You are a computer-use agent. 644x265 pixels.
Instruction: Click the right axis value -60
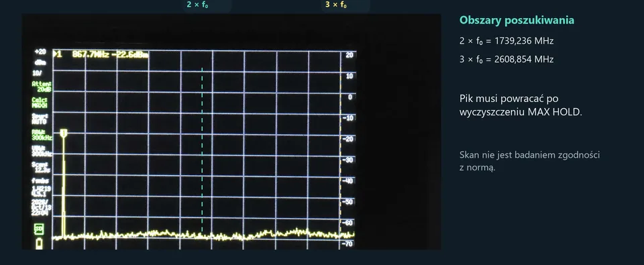[348, 223]
